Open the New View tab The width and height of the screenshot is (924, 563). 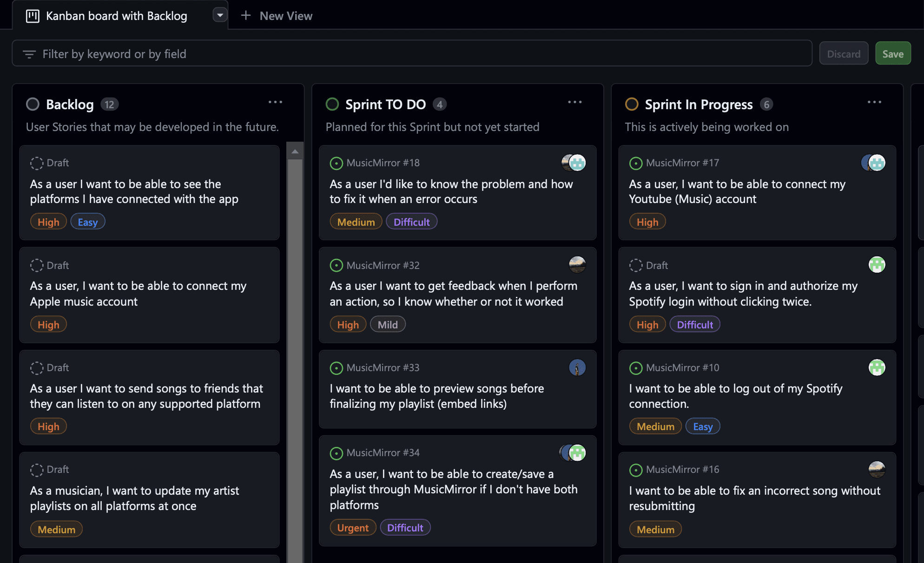point(285,16)
